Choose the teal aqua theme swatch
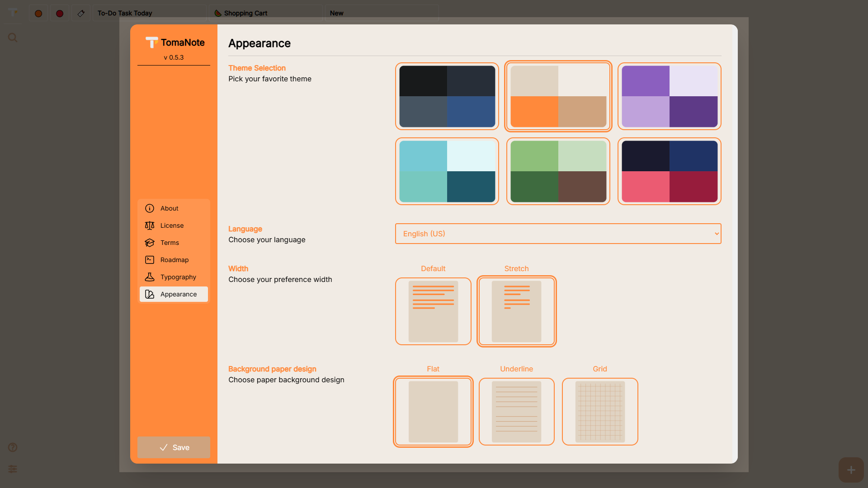Viewport: 868px width, 488px height. [x=447, y=171]
